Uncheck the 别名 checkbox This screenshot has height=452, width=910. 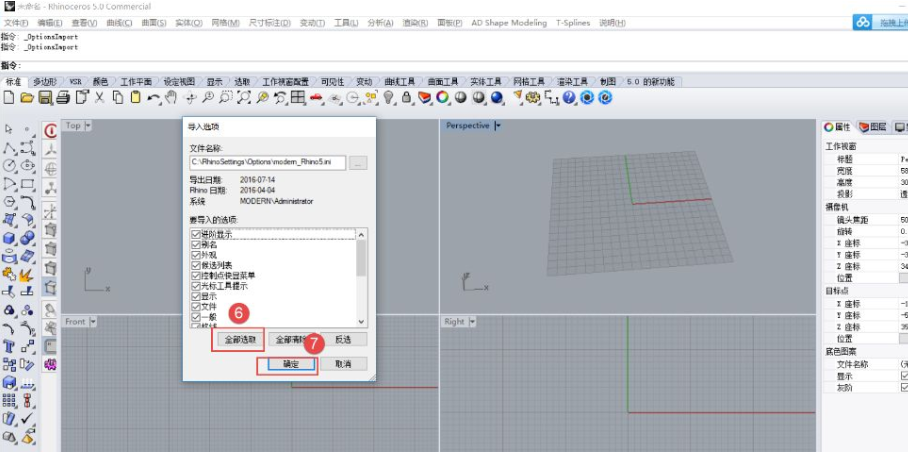tap(196, 244)
